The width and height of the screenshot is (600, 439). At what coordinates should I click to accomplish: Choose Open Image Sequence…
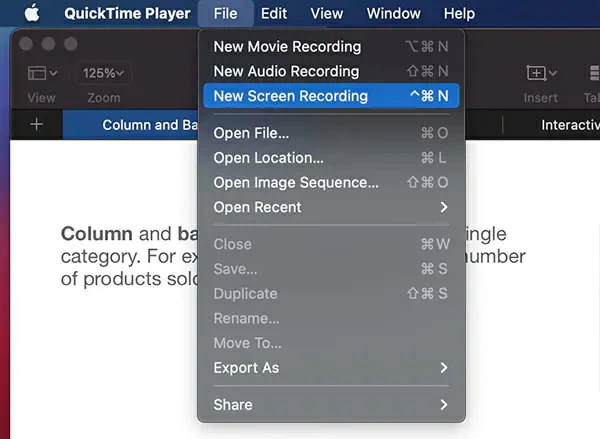(330, 182)
